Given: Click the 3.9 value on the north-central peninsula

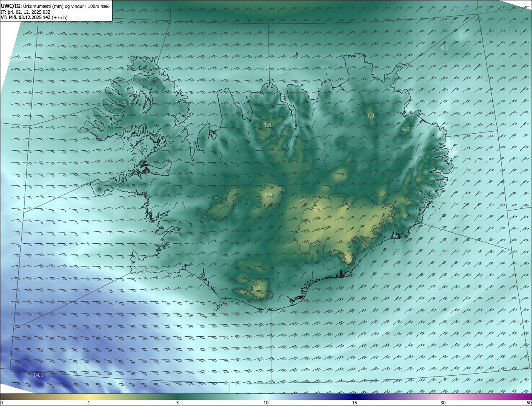Looking at the screenshot, I should [268, 125].
